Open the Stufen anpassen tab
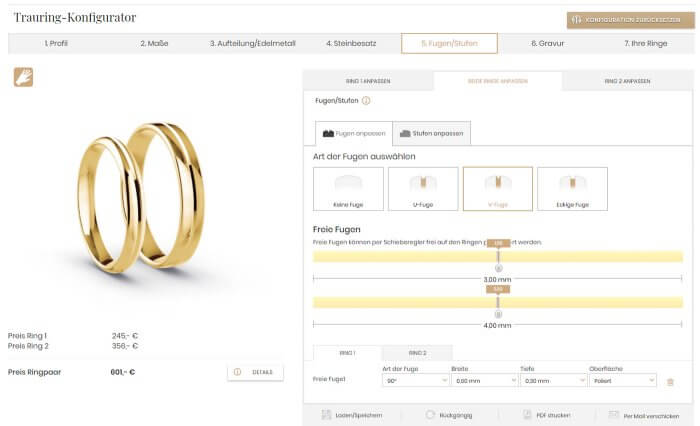Screen dimensions: 700x426 pos(432,134)
